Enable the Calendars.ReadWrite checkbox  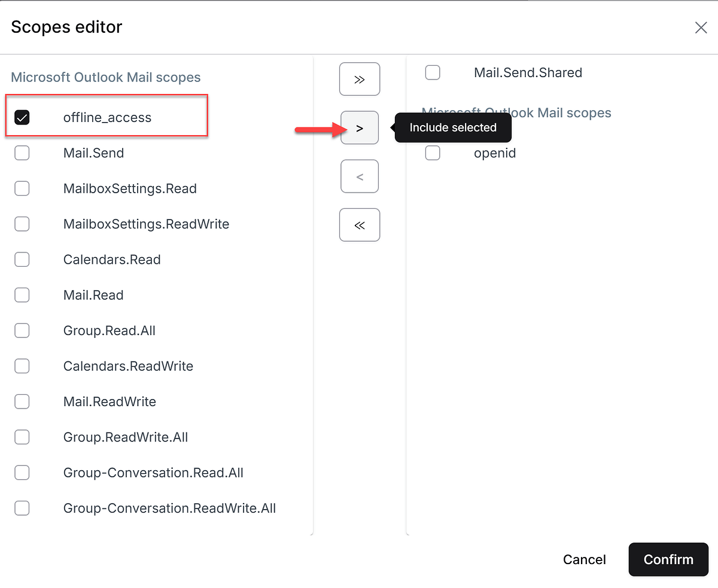coord(22,366)
